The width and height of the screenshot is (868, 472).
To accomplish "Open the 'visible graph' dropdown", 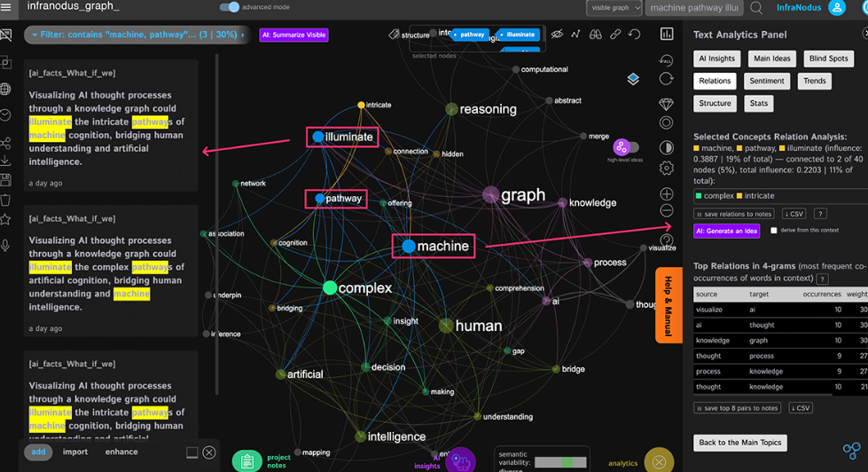I will click(x=614, y=8).
